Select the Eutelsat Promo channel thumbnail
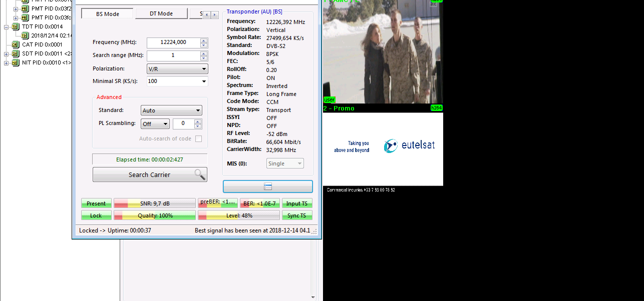This screenshot has width=644, height=301. pos(383,149)
